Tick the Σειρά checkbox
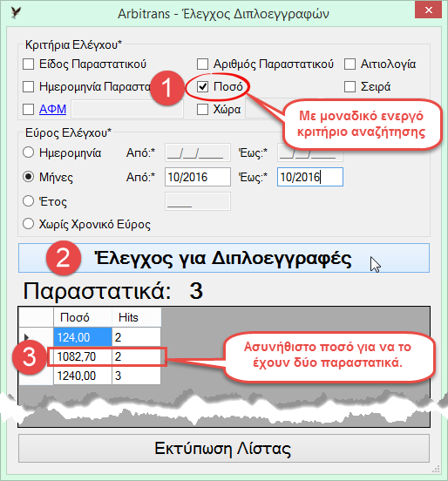This screenshot has width=448, height=481. [x=350, y=87]
